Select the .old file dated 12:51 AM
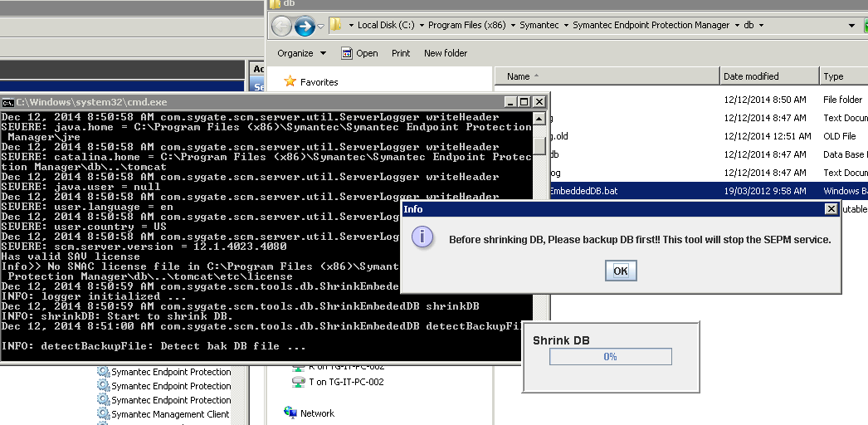This screenshot has height=425, width=868. [709, 136]
